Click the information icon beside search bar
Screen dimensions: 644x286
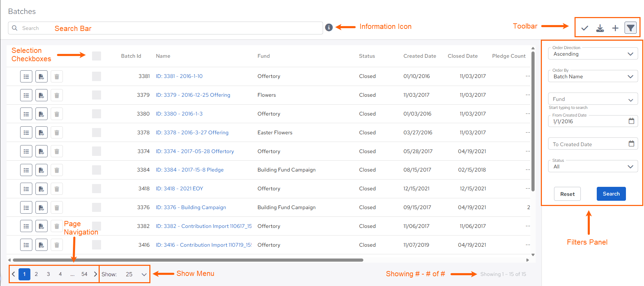click(x=329, y=27)
